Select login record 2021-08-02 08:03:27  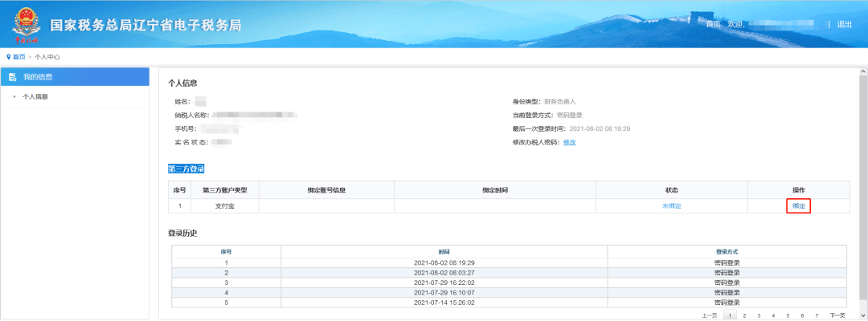509,273
